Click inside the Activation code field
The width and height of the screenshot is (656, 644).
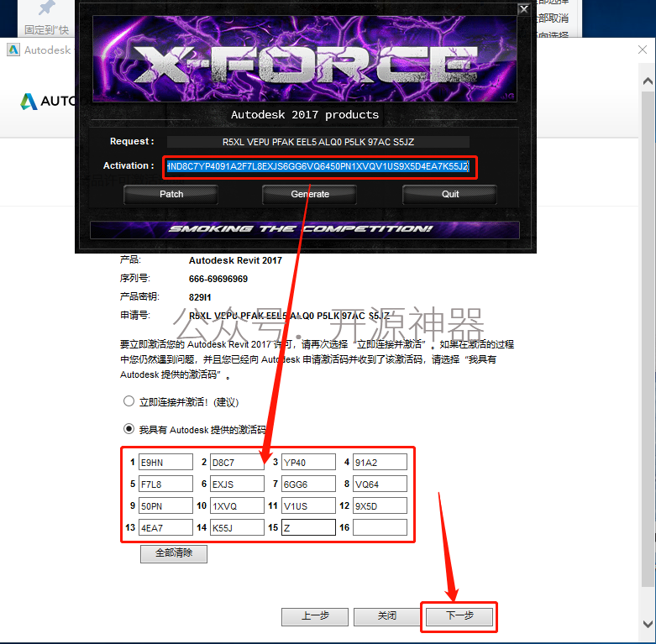(318, 166)
